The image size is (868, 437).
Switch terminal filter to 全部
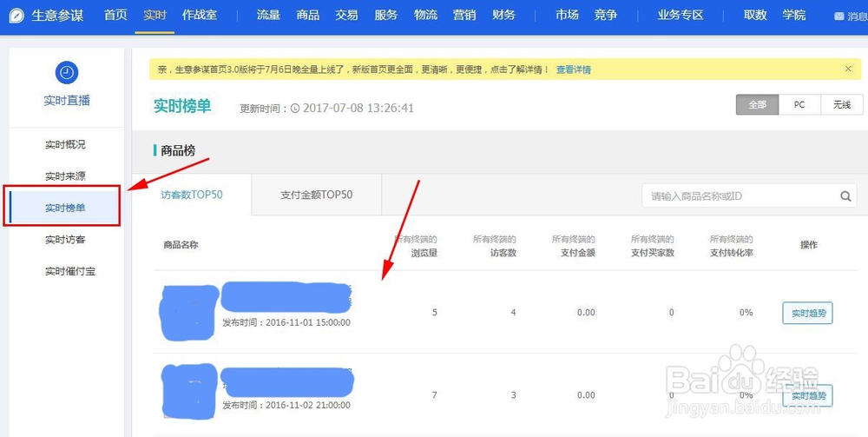point(757,104)
